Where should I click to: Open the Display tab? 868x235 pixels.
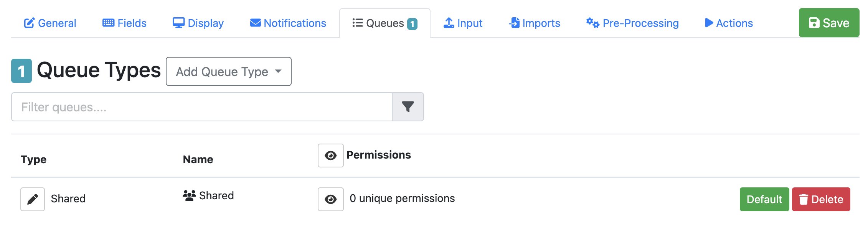[198, 23]
